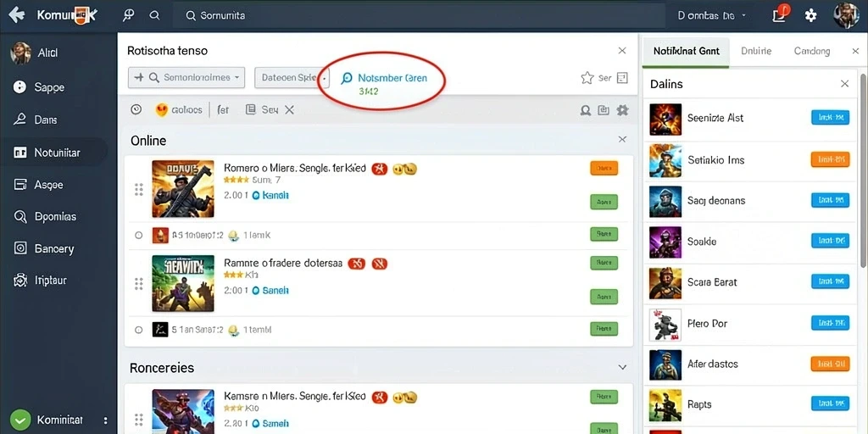The height and width of the screenshot is (434, 868).
Task: Click the blue button beside Seenizte Alst
Action: point(830,117)
